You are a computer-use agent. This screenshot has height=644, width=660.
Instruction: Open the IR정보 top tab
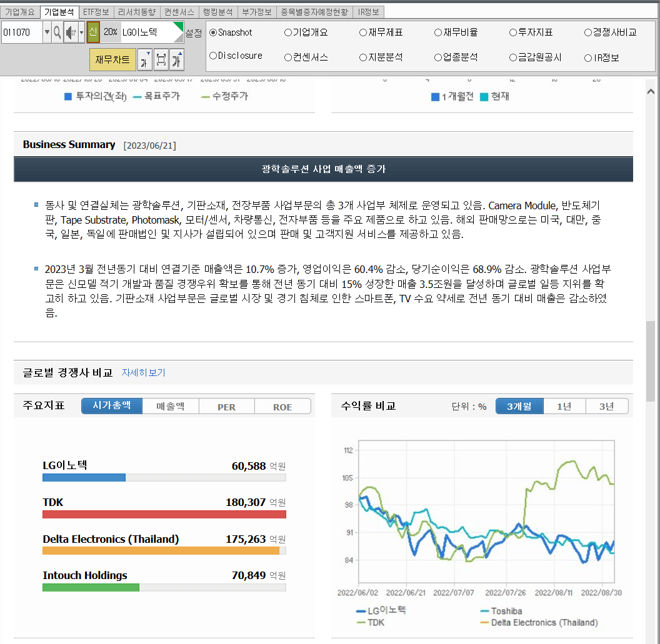point(368,12)
